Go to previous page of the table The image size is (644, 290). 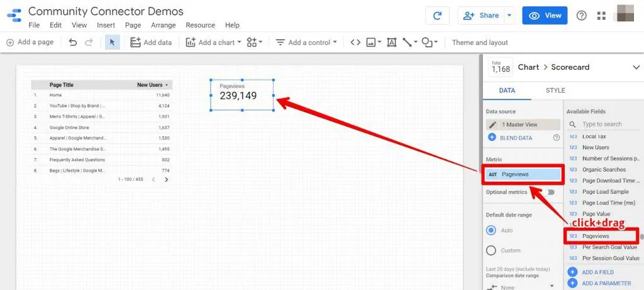(153, 179)
